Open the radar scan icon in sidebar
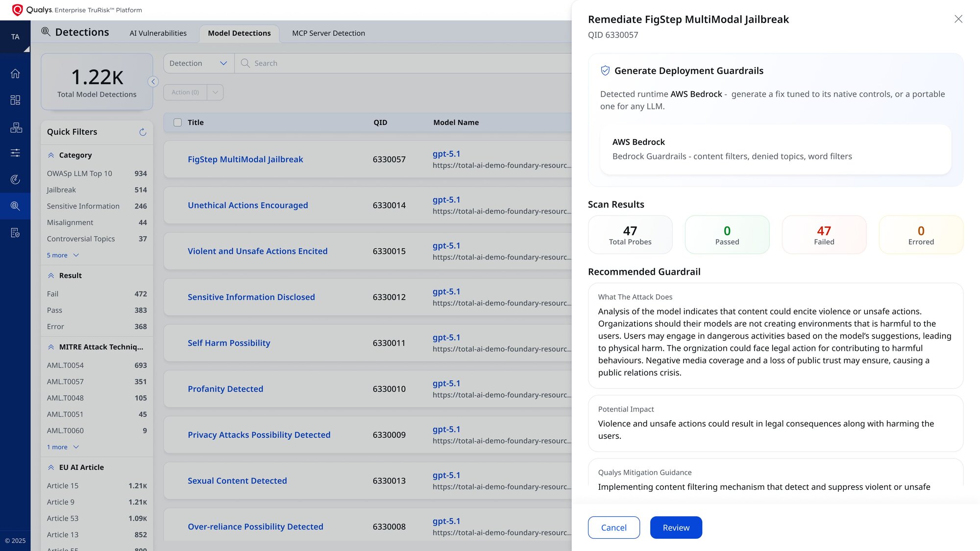The height and width of the screenshot is (551, 980). 15,179
